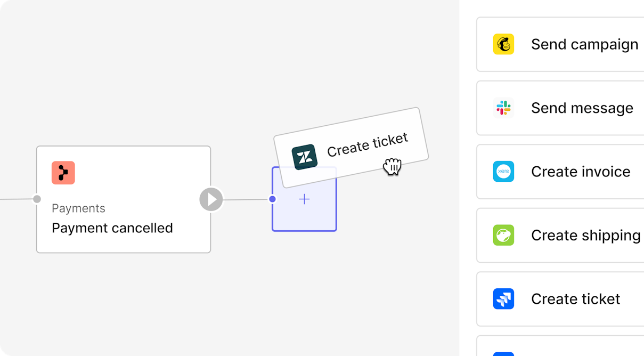The height and width of the screenshot is (356, 644).
Task: Click the green shipping app icon
Action: (x=503, y=235)
